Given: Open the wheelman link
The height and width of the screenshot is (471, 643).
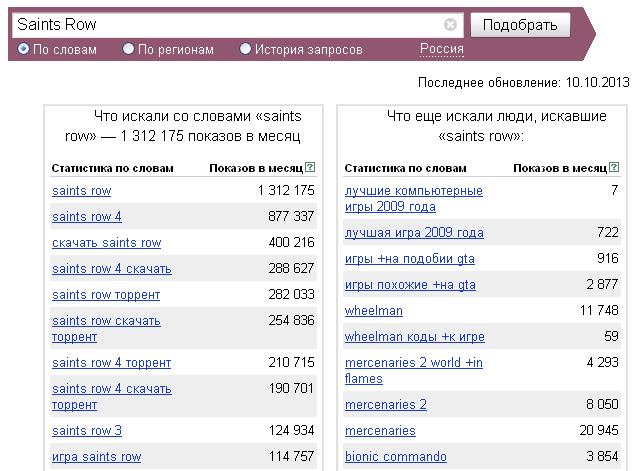Looking at the screenshot, I should 374,311.
